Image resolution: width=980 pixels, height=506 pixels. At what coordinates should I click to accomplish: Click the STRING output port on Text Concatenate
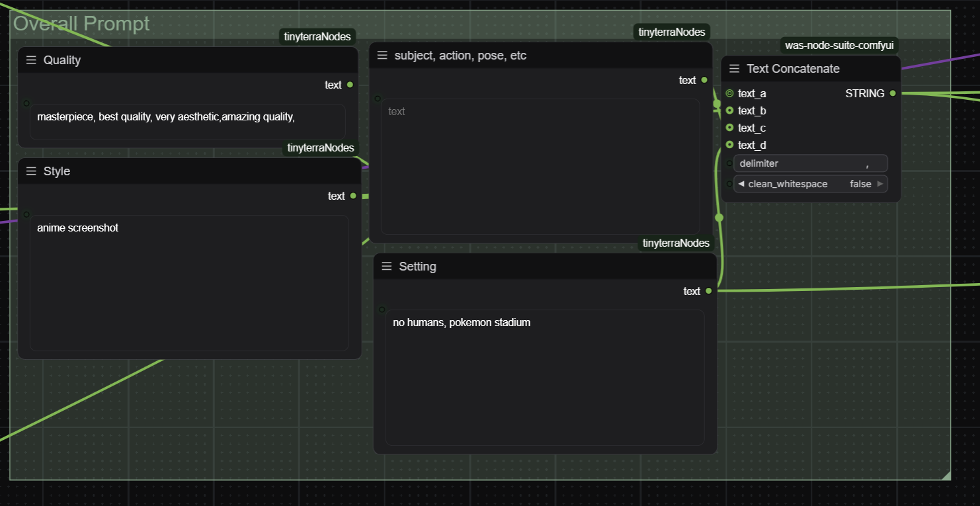coord(893,93)
